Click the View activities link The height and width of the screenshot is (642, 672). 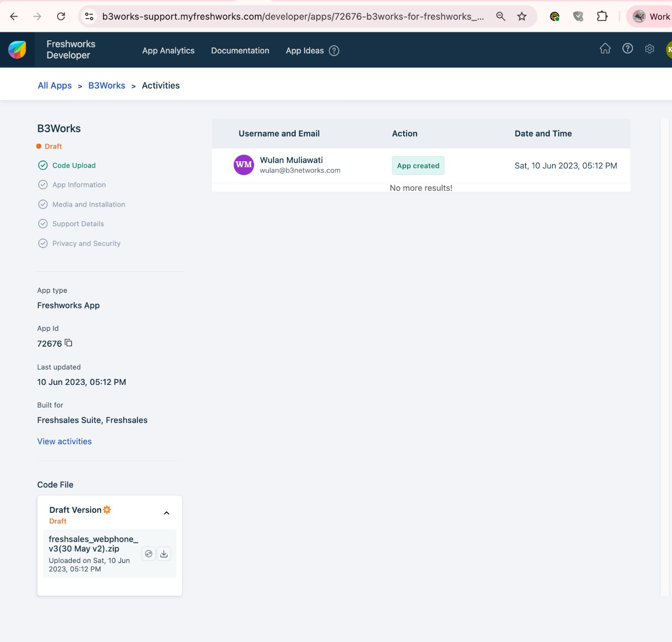pyautogui.click(x=64, y=442)
